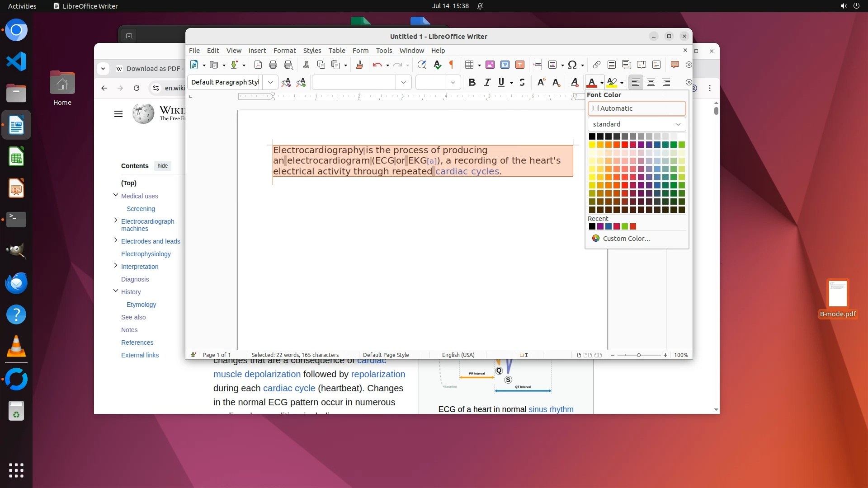
Task: Open the paragraph style dropdown arrow
Action: [x=270, y=82]
